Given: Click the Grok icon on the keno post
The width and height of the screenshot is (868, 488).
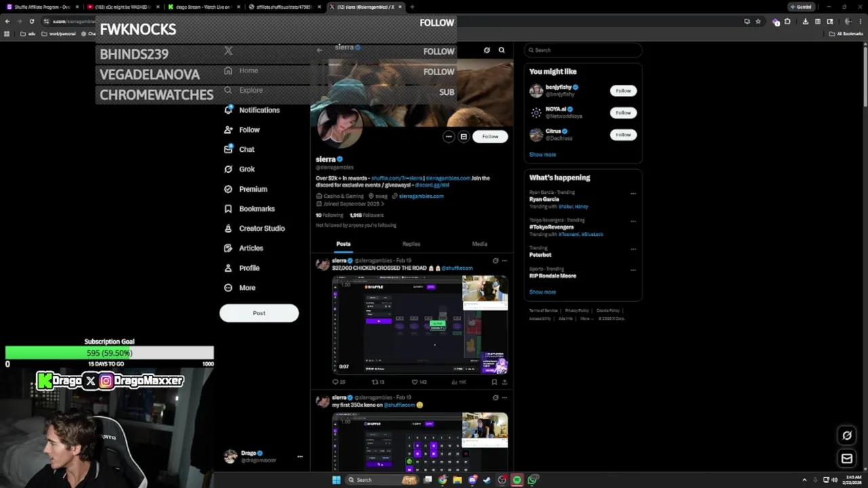Looking at the screenshot, I should [496, 398].
